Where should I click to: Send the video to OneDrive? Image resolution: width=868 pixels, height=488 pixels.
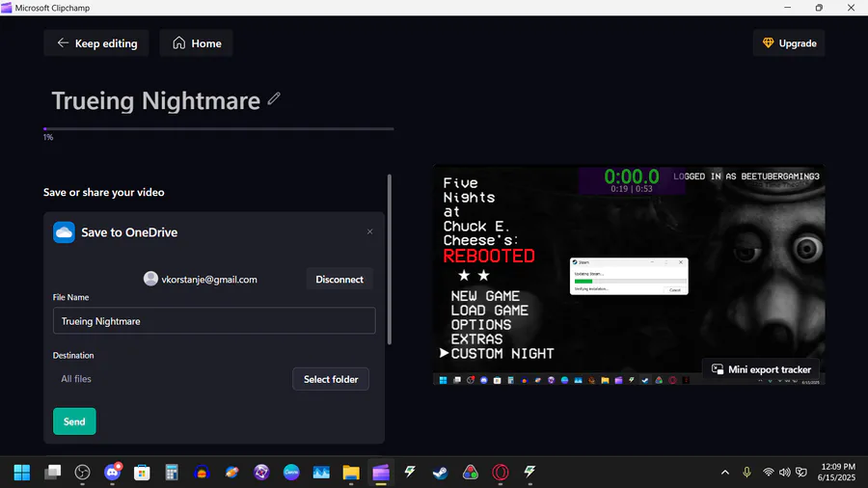[x=74, y=421]
